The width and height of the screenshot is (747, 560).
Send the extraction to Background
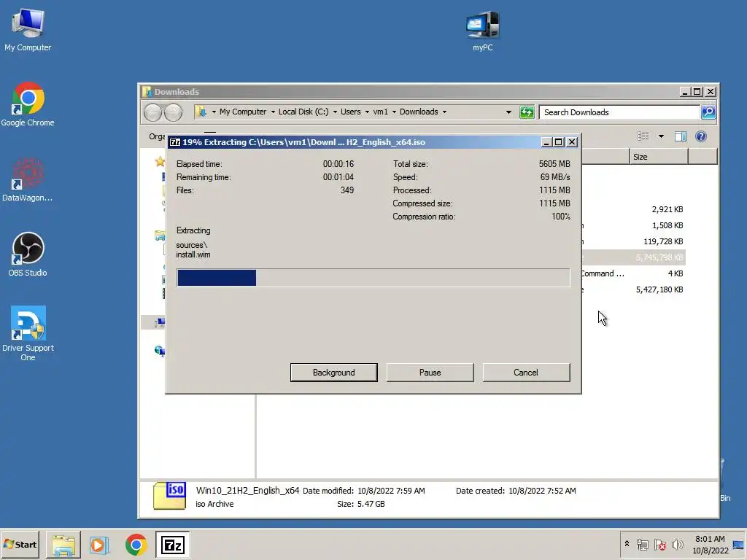pyautogui.click(x=334, y=373)
